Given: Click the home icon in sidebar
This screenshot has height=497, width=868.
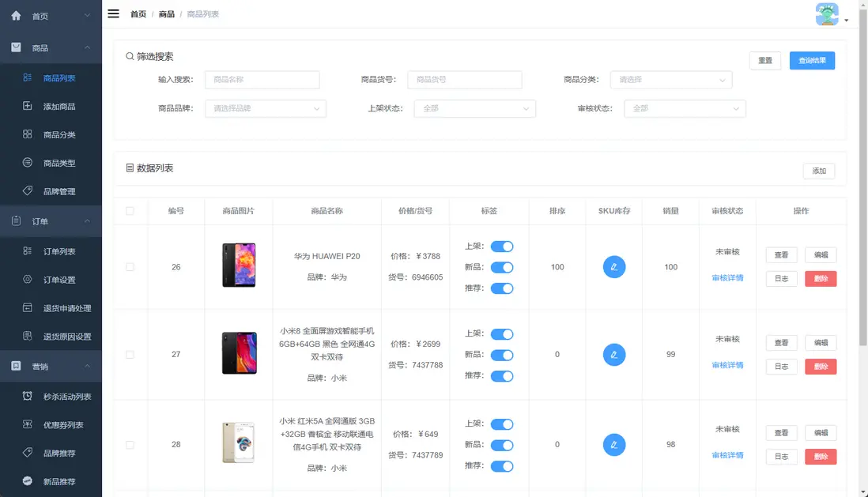Looking at the screenshot, I should (x=16, y=16).
